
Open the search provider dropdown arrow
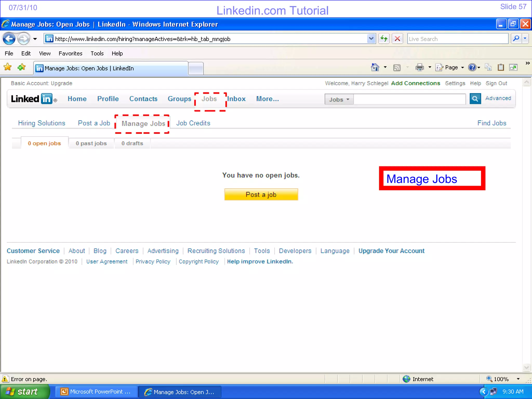tap(525, 39)
